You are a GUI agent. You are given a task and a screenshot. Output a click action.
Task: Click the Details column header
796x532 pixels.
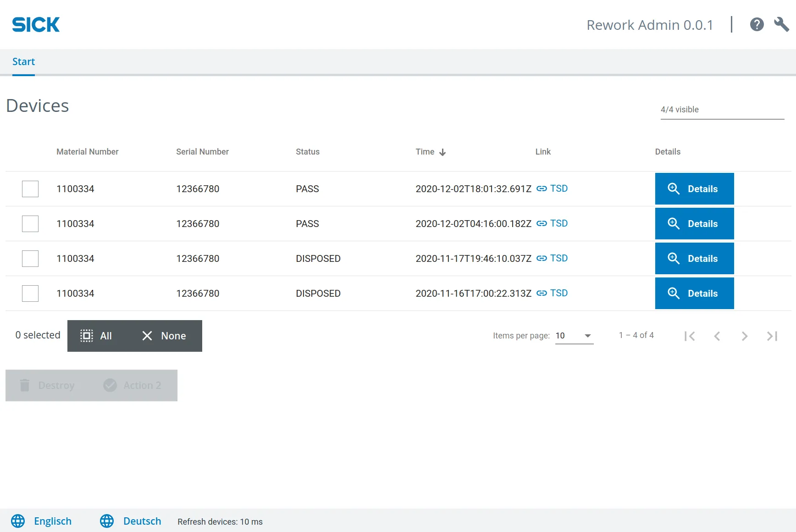(668, 152)
